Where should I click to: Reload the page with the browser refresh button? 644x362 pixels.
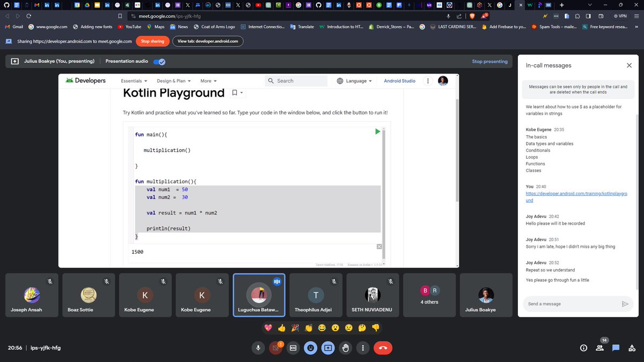click(x=30, y=16)
